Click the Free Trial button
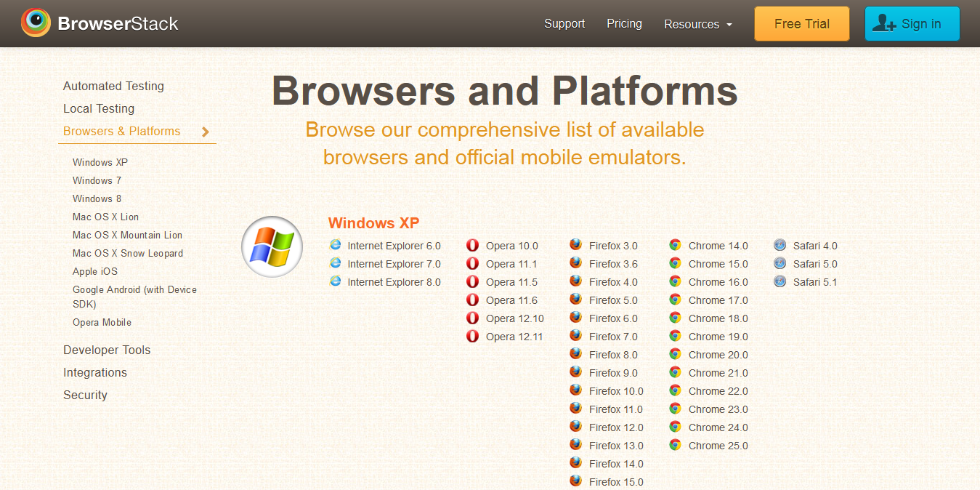The height and width of the screenshot is (490, 980). tap(801, 23)
